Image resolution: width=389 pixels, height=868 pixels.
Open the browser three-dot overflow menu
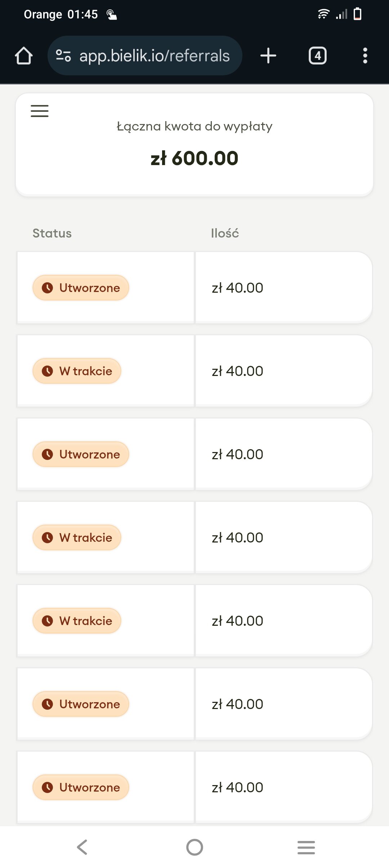(365, 56)
